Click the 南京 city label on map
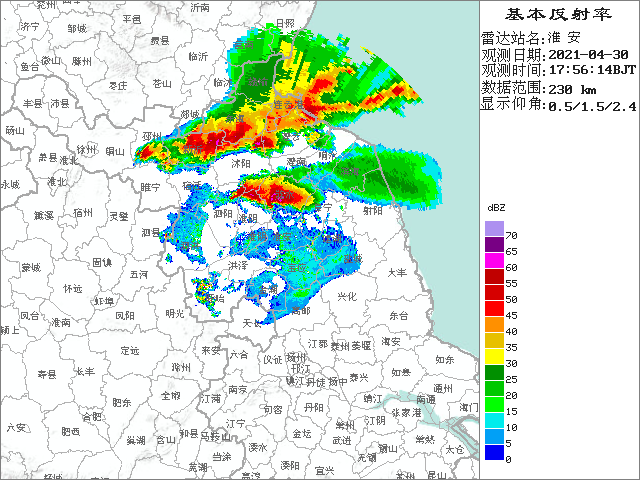Image resolution: width=640 pixels, height=480 pixels. [238, 389]
